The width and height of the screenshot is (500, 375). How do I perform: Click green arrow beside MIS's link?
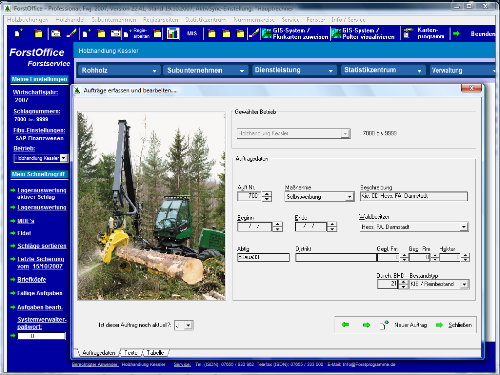point(13,221)
